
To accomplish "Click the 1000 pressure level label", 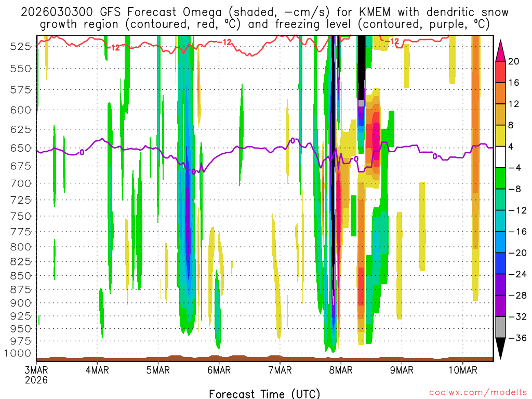I will [x=18, y=353].
